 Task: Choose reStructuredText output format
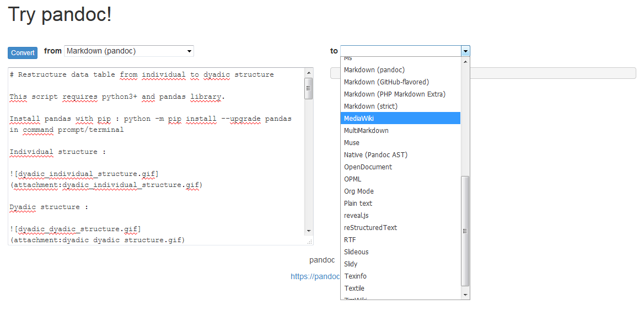(x=400, y=227)
